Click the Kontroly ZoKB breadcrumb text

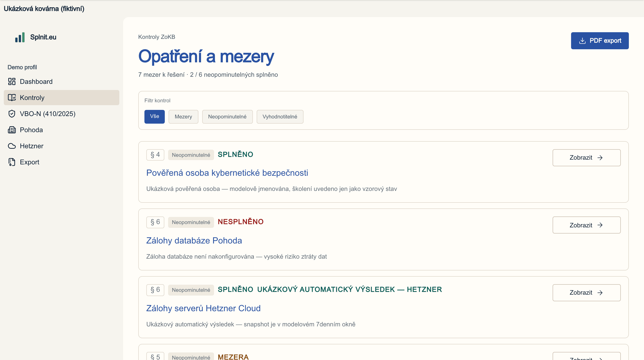[x=157, y=37]
